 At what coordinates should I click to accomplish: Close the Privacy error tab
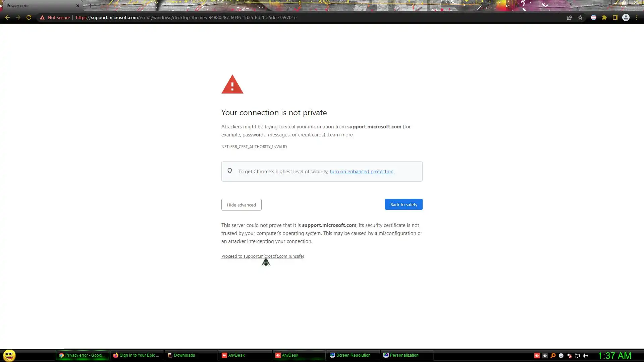point(77,6)
